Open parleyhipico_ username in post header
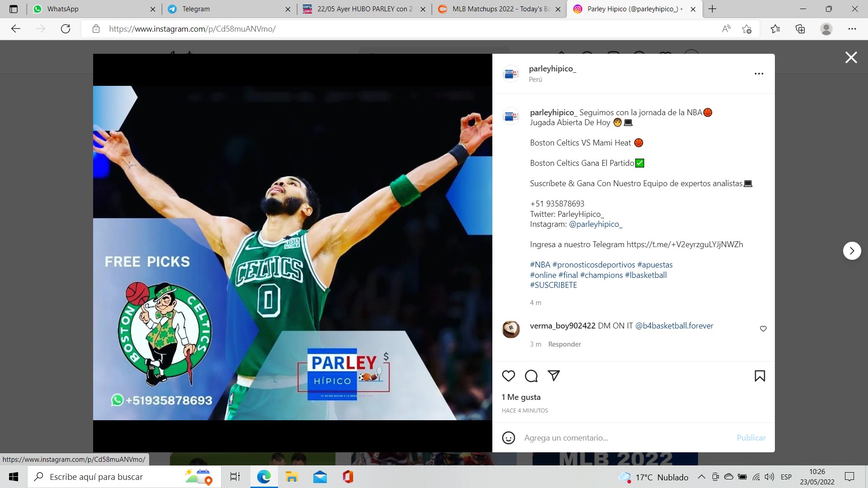 552,69
